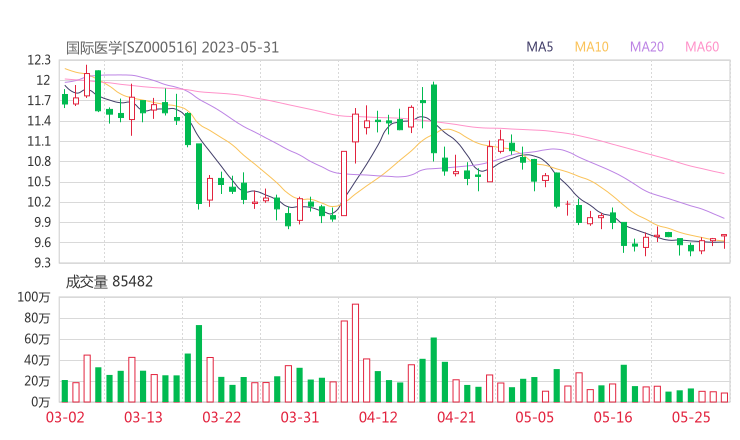The width and height of the screenshot is (740, 440).
Task: Click the 03-02 date label
Action: 65,418
